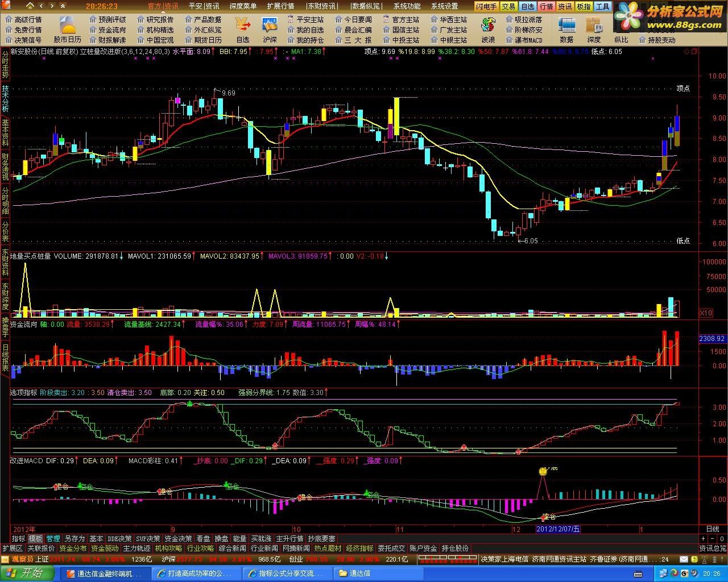Image resolution: width=728 pixels, height=582 pixels.
Task: Open the 深度 depth icon
Action: 594,30
